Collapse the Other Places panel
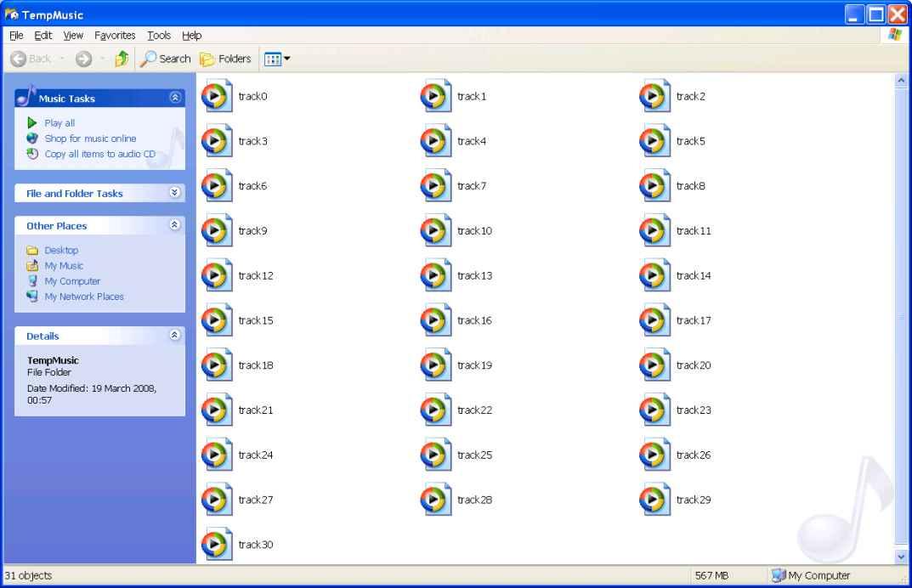This screenshot has height=588, width=912. [175, 225]
